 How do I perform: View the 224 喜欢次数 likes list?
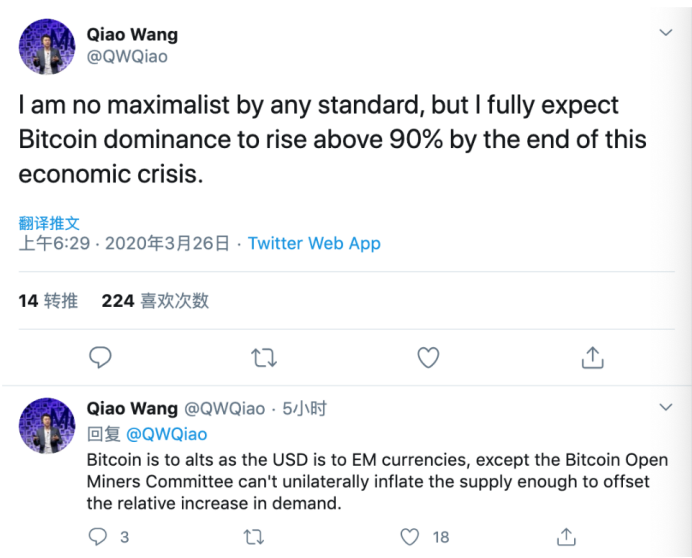tap(155, 301)
